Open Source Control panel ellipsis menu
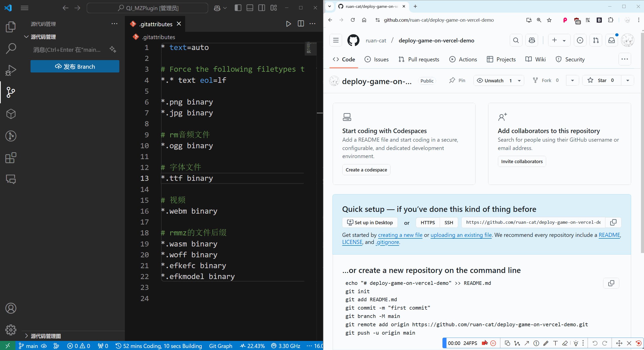The image size is (644, 350). click(115, 24)
